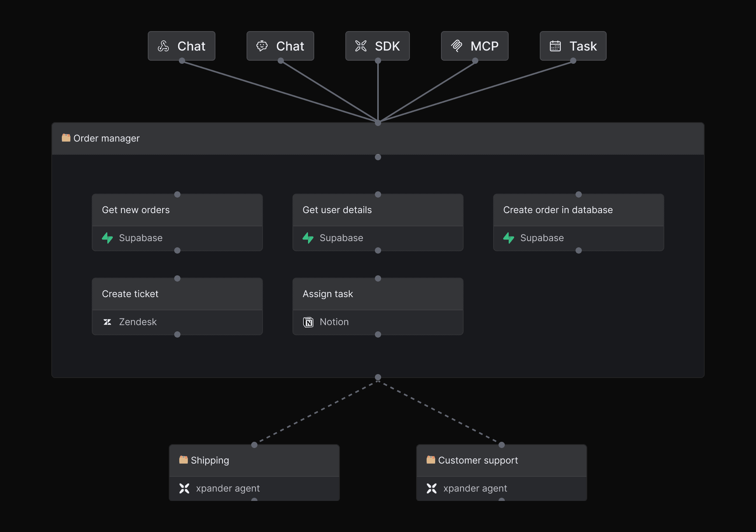Click the SDK node's xpander icon
The height and width of the screenshot is (532, 756).
pos(361,46)
